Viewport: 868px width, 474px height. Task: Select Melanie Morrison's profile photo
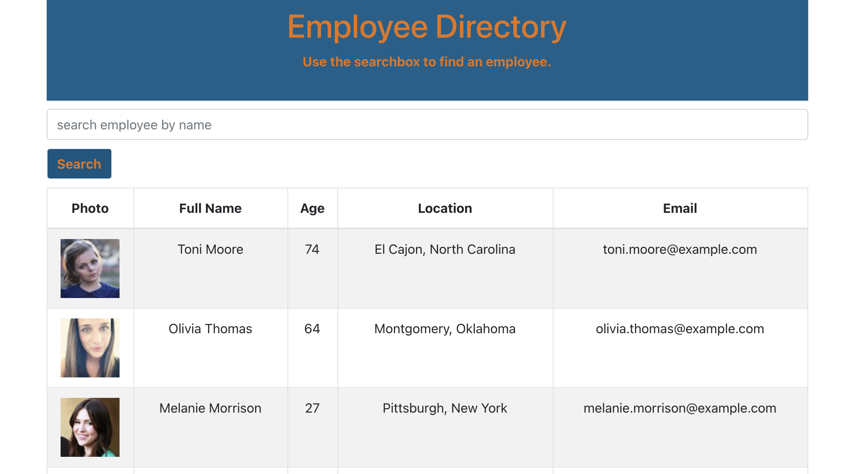pos(90,427)
